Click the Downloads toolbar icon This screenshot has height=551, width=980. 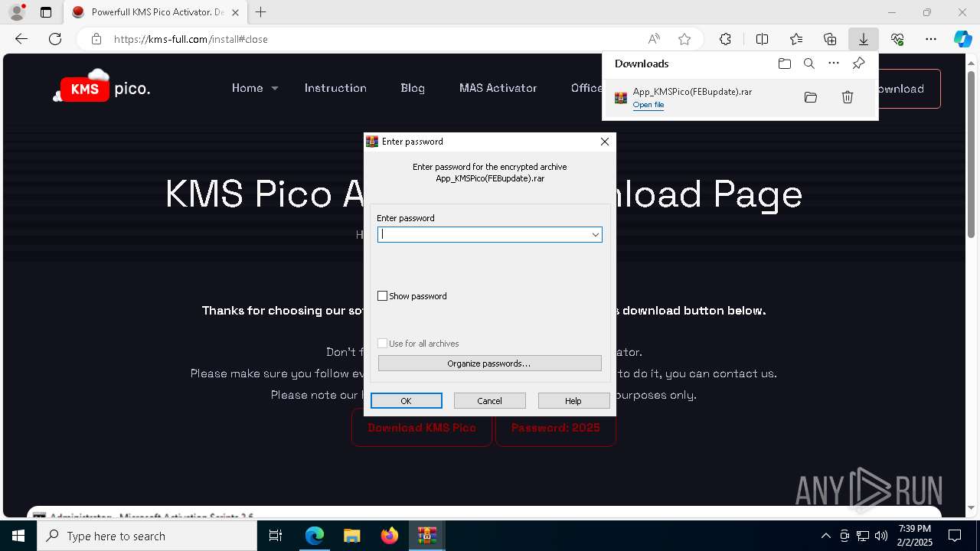pyautogui.click(x=864, y=39)
